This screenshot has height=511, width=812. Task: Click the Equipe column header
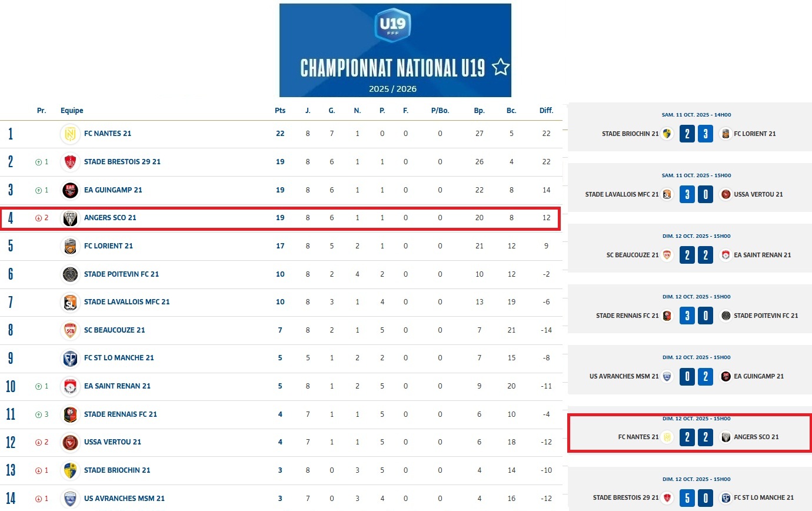click(x=72, y=111)
